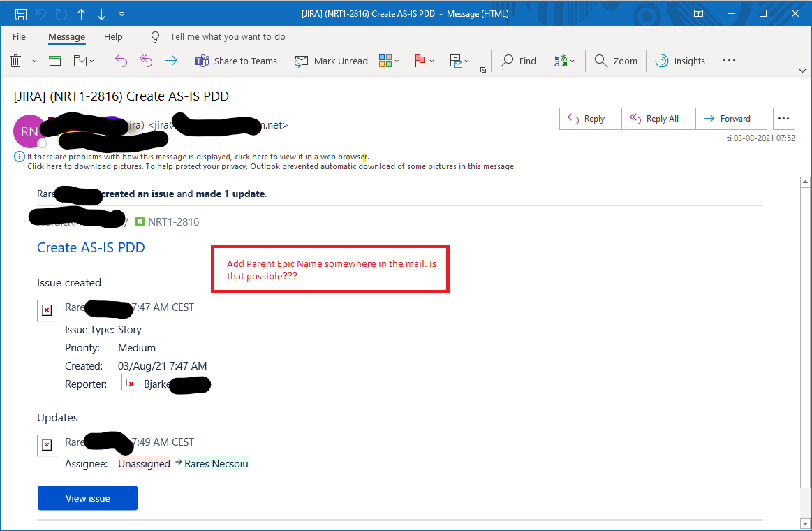Click the Medium priority value

(137, 348)
